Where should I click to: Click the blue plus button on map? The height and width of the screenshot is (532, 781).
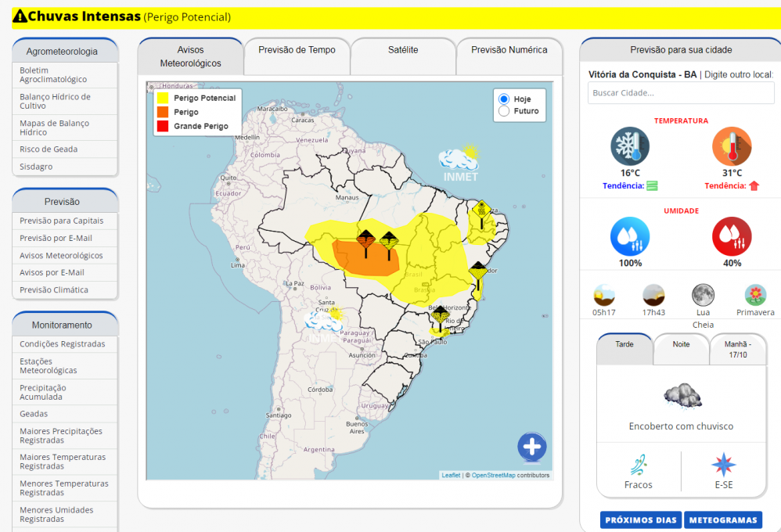click(x=531, y=448)
